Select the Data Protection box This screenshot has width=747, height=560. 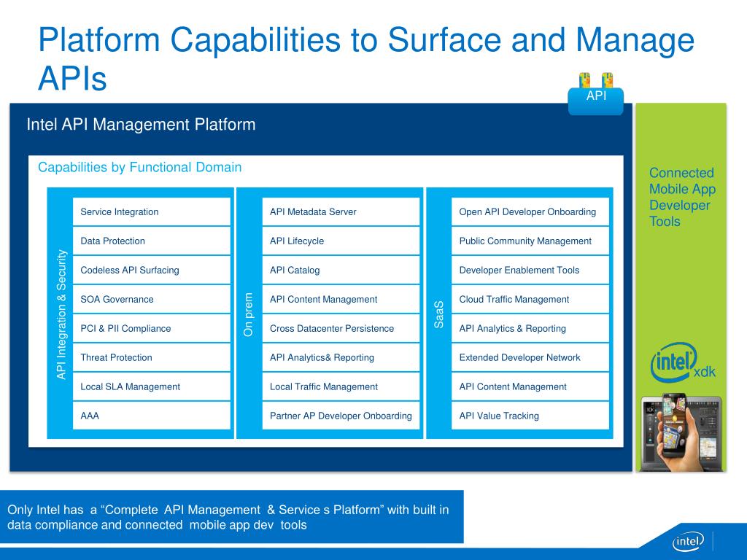[x=152, y=241]
